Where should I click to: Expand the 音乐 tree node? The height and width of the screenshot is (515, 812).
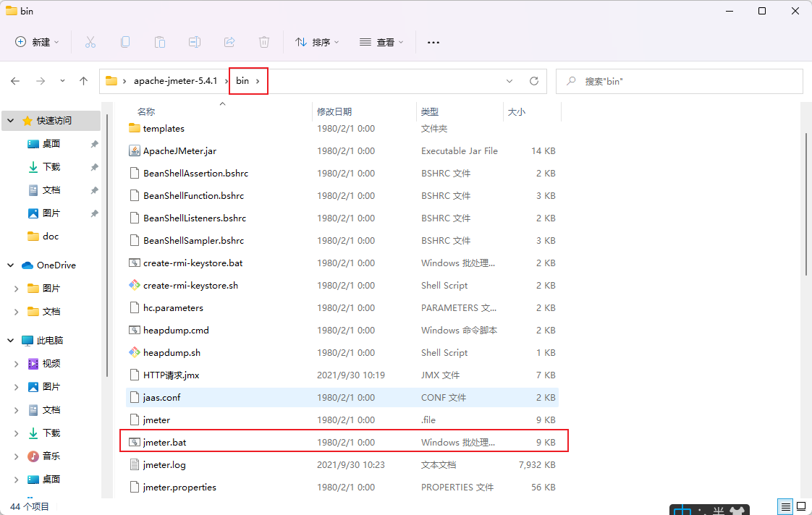pyautogui.click(x=16, y=456)
